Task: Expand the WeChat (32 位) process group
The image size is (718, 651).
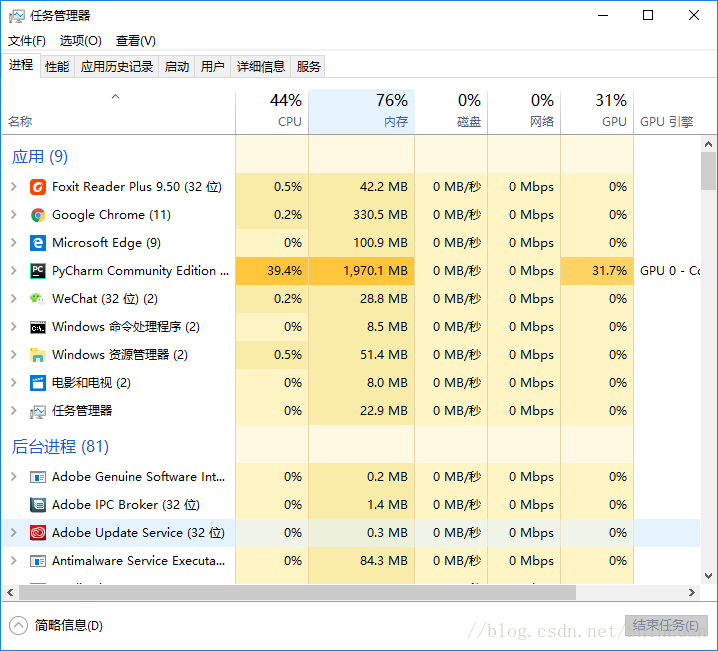Action: point(14,298)
